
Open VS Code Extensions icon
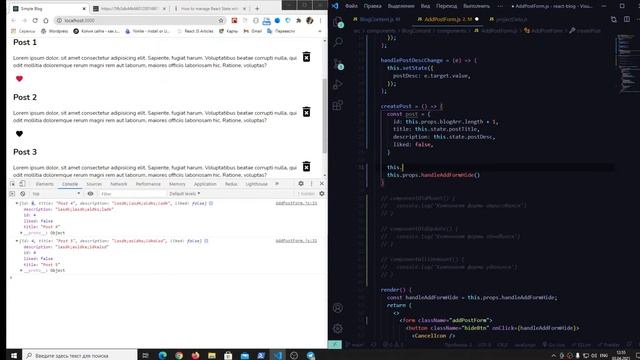pyautogui.click(x=338, y=105)
